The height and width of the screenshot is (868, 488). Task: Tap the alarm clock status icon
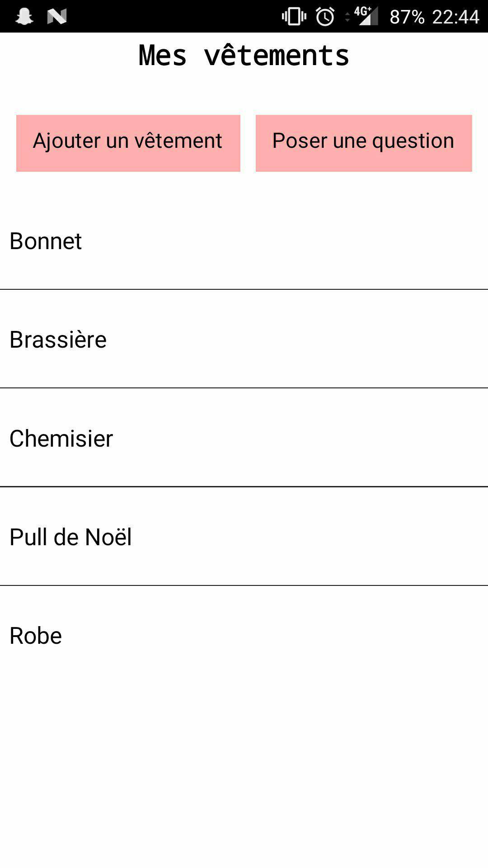[x=325, y=16]
